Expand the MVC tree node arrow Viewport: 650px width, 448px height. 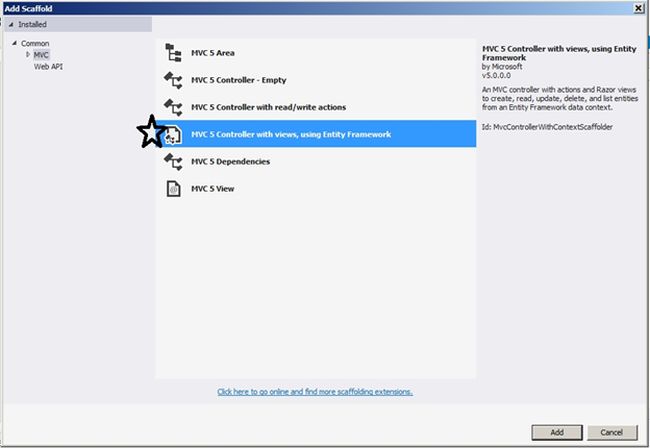point(28,54)
